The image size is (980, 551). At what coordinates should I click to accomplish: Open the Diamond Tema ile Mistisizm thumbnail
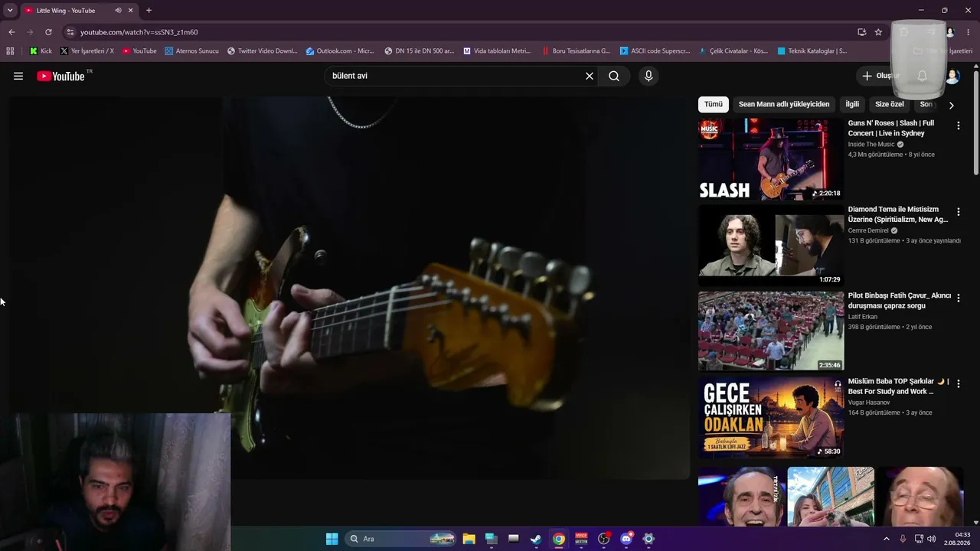coord(771,246)
